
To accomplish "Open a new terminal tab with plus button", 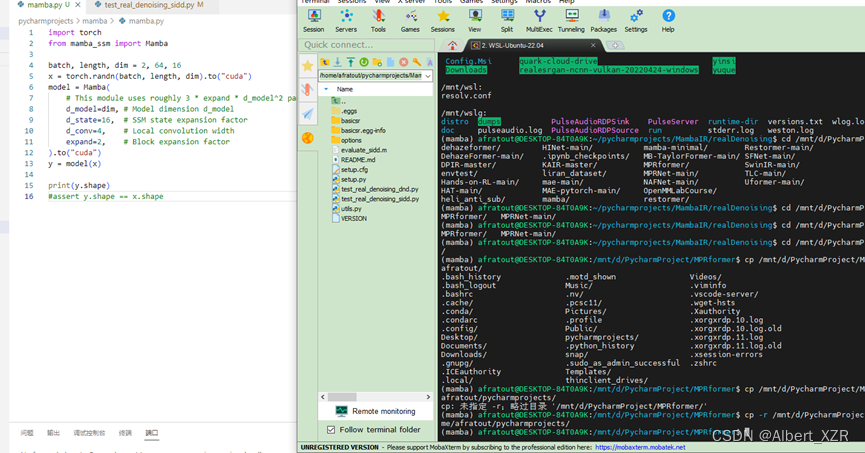I will pyautogui.click(x=615, y=45).
